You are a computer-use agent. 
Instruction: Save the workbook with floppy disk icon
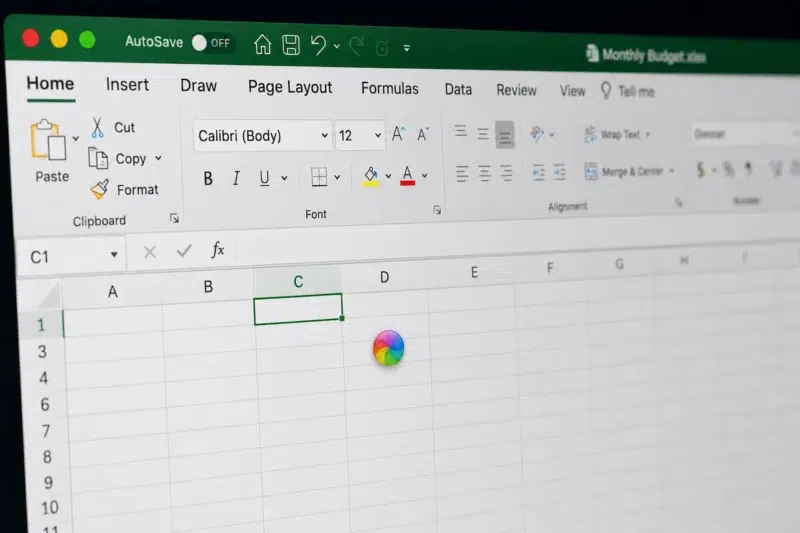(291, 45)
